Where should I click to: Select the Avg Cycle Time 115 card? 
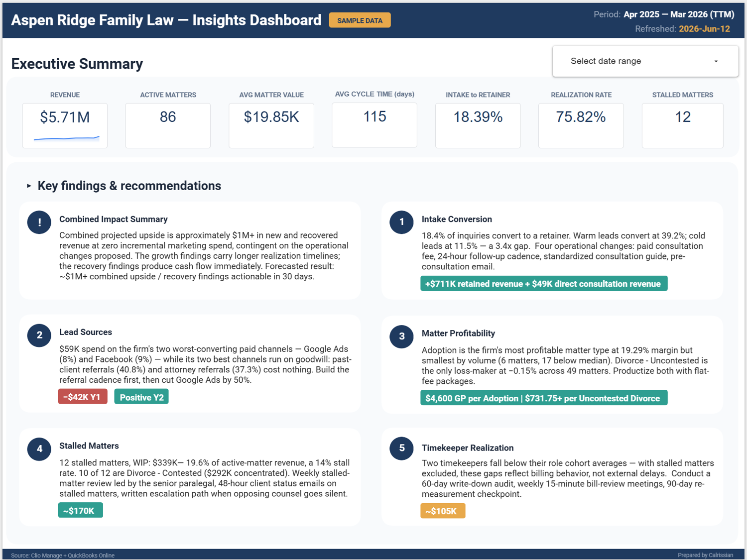(x=374, y=125)
